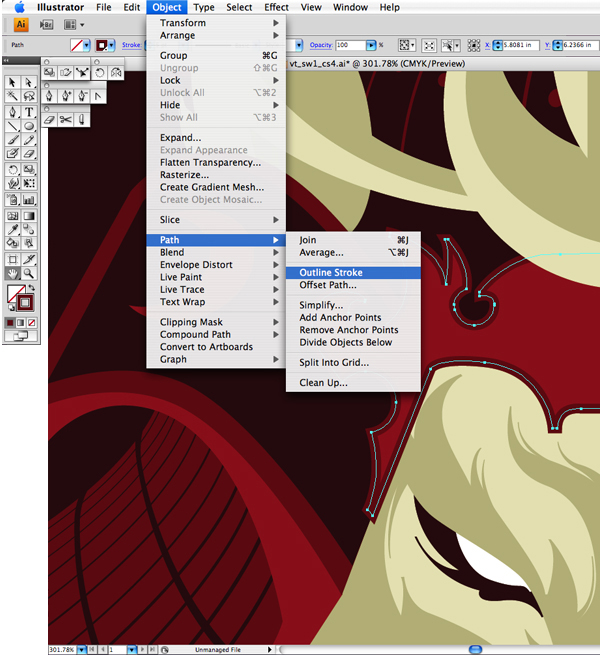Select the Blend tool

point(28,229)
